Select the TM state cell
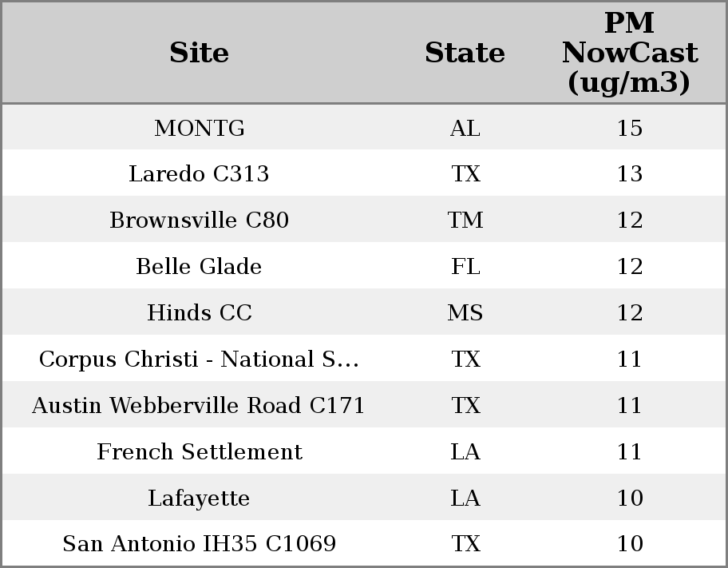728x568 pixels. point(465,220)
